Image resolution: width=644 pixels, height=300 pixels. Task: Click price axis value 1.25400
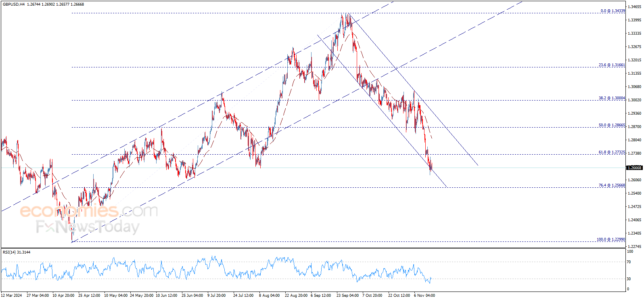(x=635, y=193)
